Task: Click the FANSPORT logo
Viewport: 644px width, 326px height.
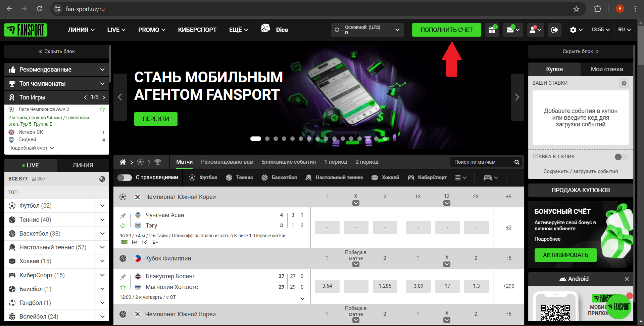Action: tap(26, 30)
